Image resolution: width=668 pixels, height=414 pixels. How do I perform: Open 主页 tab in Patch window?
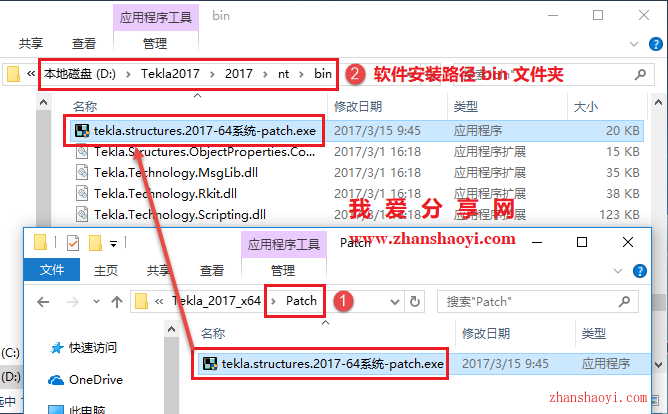coord(106,270)
